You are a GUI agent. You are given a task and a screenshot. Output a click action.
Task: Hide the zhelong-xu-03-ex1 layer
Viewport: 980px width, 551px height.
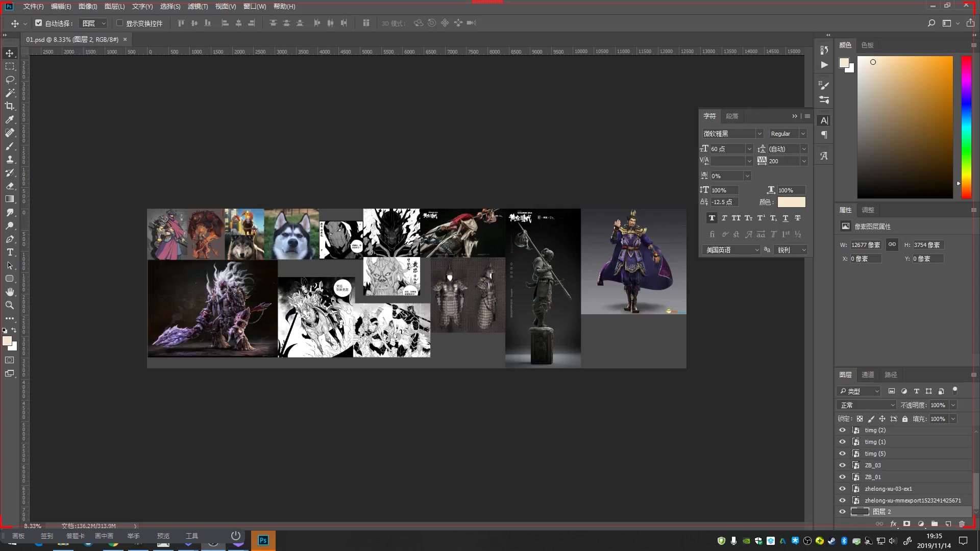click(x=842, y=489)
